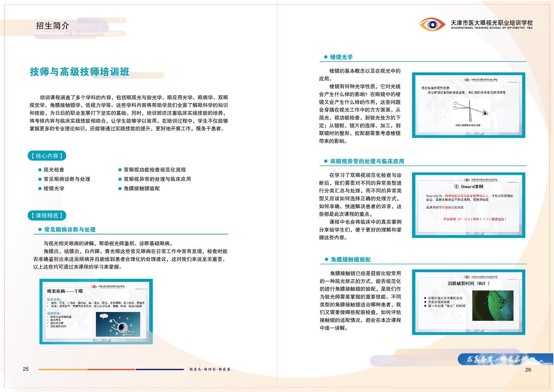Select the '角膜接触镜验配' core content bullet
The width and height of the screenshot is (554, 392).
coord(139,188)
